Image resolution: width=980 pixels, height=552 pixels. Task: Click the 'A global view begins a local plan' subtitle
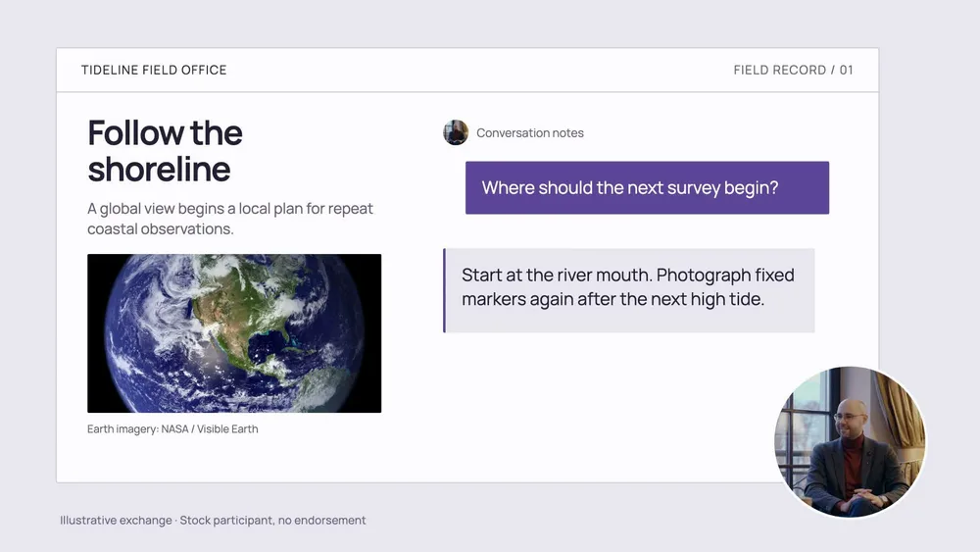(x=230, y=219)
